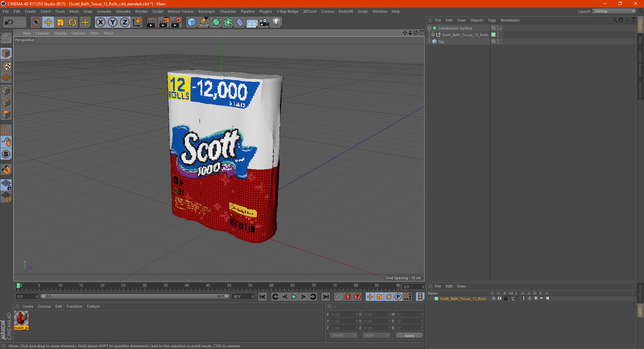The image size is (644, 349).
Task: Click the end frame 90 F stepper
Action: pos(253,297)
